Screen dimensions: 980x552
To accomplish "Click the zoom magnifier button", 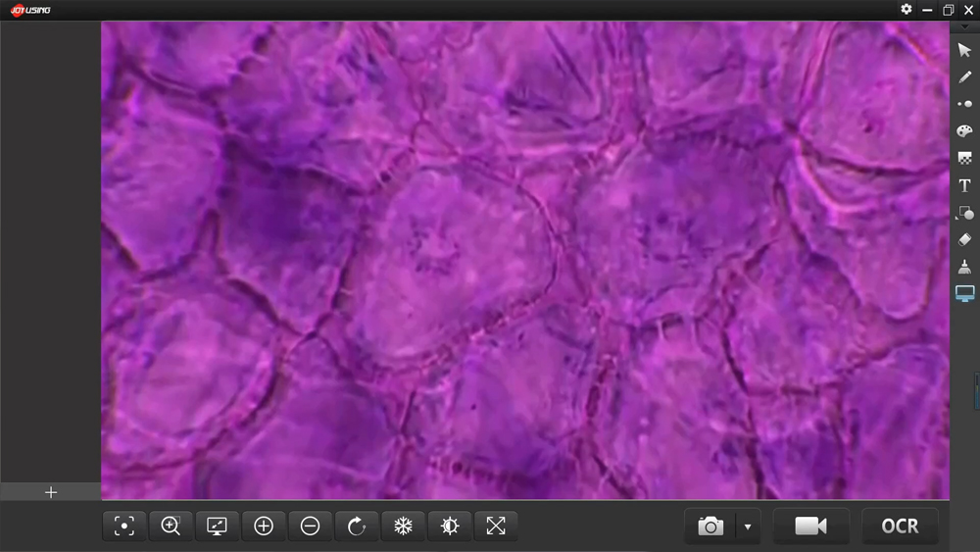I will (x=171, y=527).
